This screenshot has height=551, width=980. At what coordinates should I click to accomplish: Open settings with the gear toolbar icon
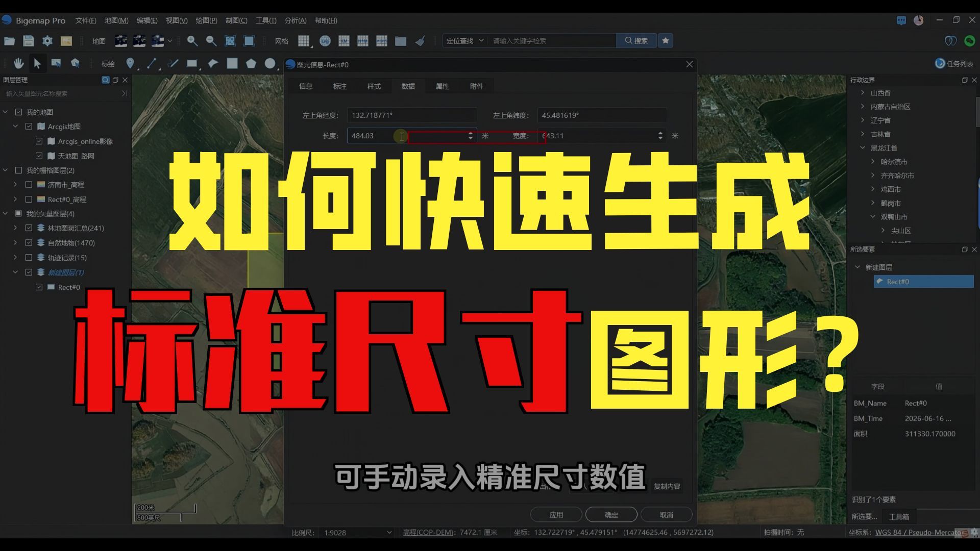pos(47,41)
